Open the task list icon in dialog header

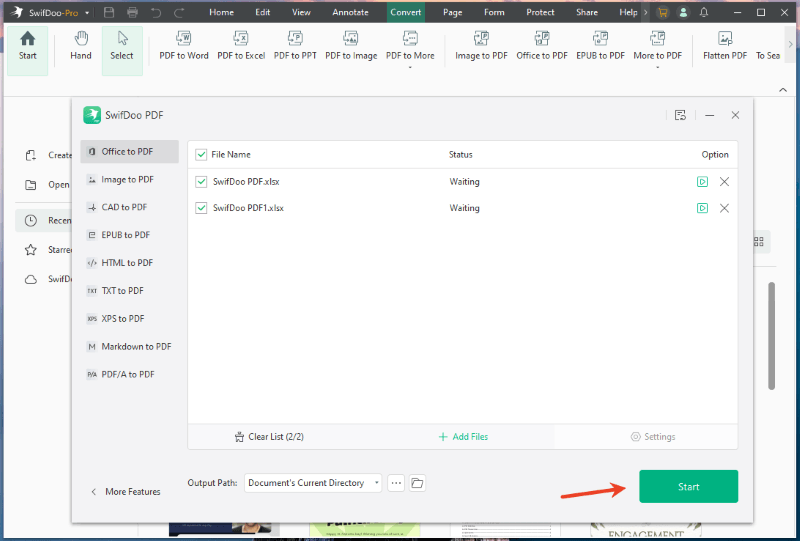(x=680, y=115)
